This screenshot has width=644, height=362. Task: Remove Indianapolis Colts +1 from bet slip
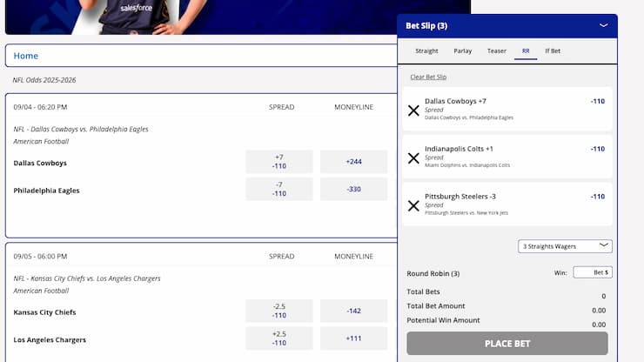point(413,158)
